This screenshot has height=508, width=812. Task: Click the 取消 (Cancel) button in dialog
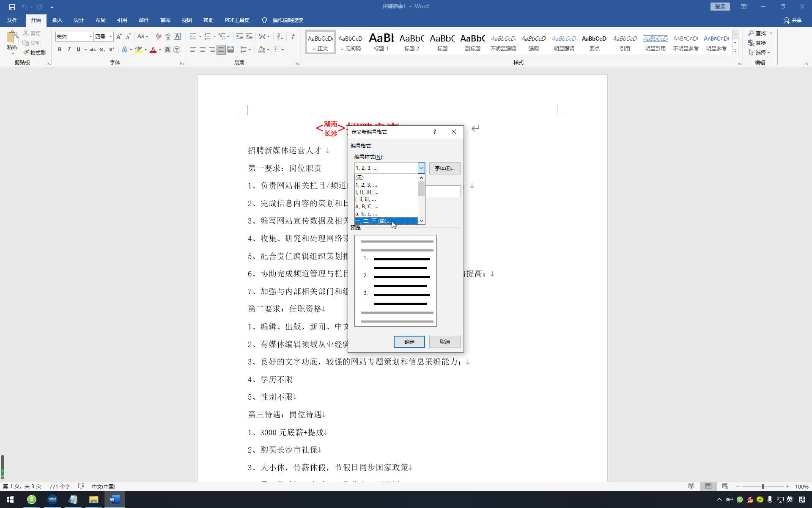pos(444,342)
